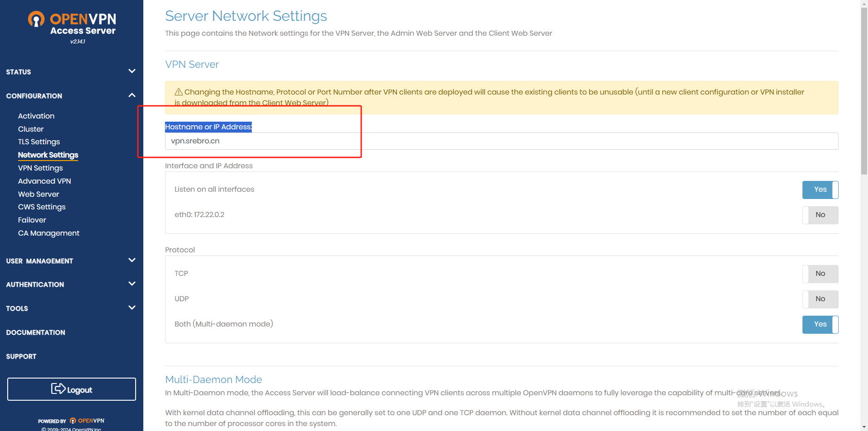Enable the TCP protocol toggle
The height and width of the screenshot is (431, 868).
[x=820, y=274]
